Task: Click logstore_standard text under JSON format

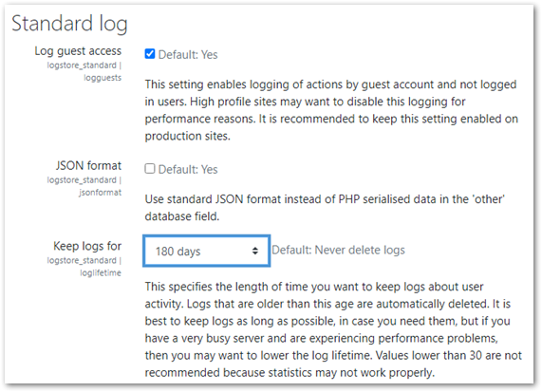Action: 82,180
